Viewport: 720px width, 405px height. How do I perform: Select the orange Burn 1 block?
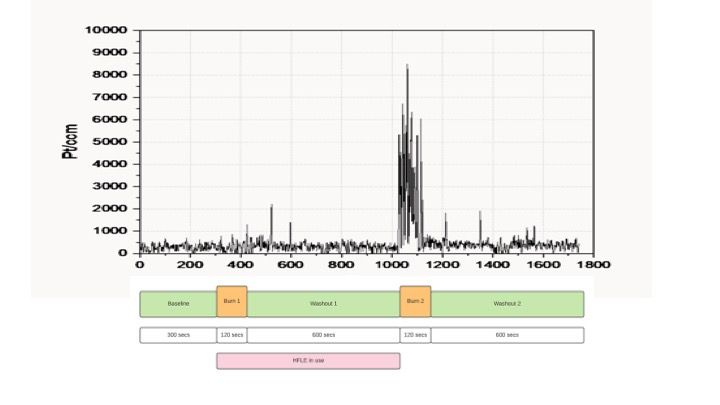coord(232,301)
